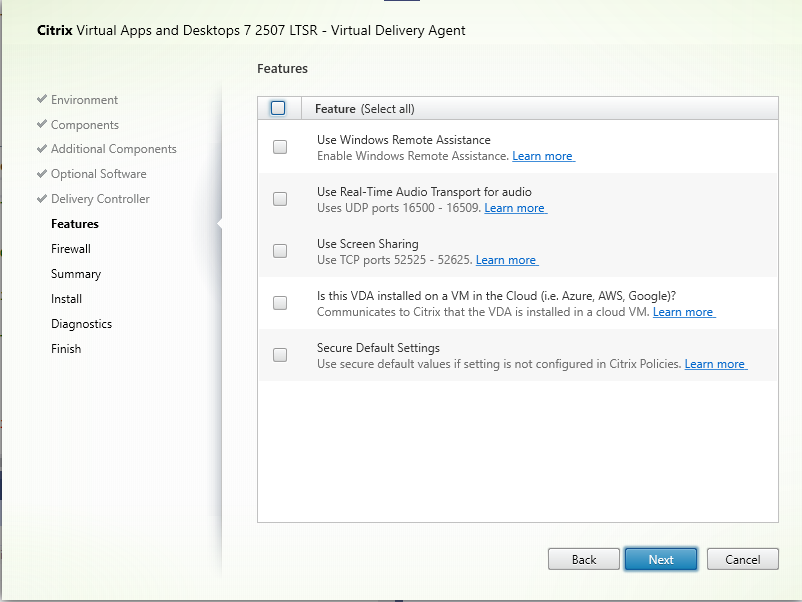The height and width of the screenshot is (602, 802).
Task: Enable Secure Default Settings
Action: tap(279, 355)
